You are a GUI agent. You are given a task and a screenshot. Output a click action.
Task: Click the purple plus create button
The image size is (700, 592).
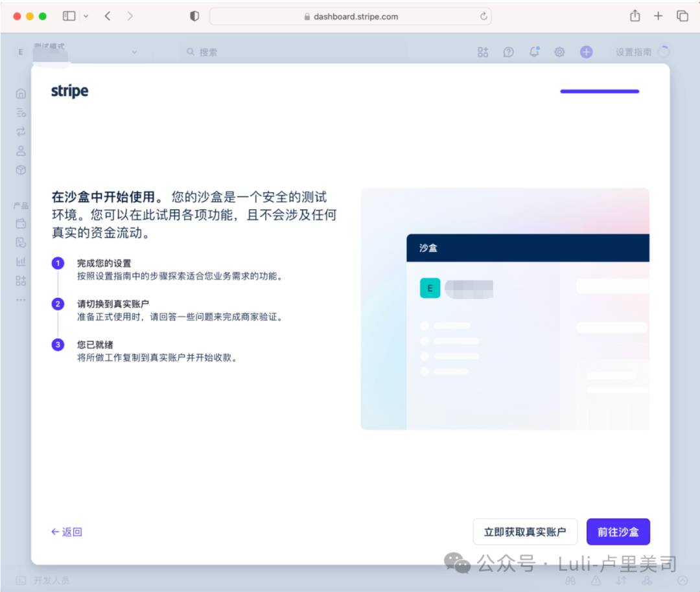pyautogui.click(x=586, y=52)
